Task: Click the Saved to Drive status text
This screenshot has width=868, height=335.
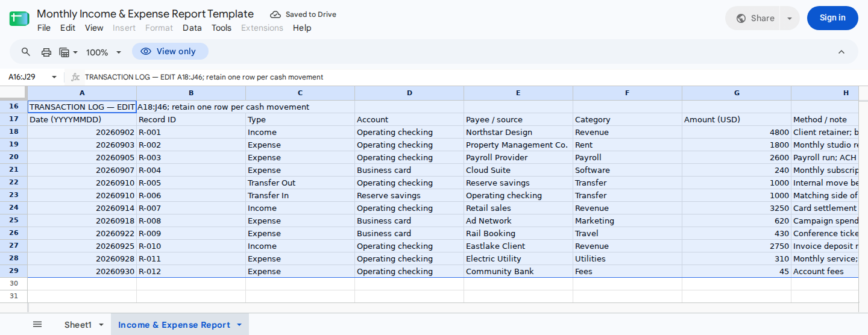Action: click(311, 14)
